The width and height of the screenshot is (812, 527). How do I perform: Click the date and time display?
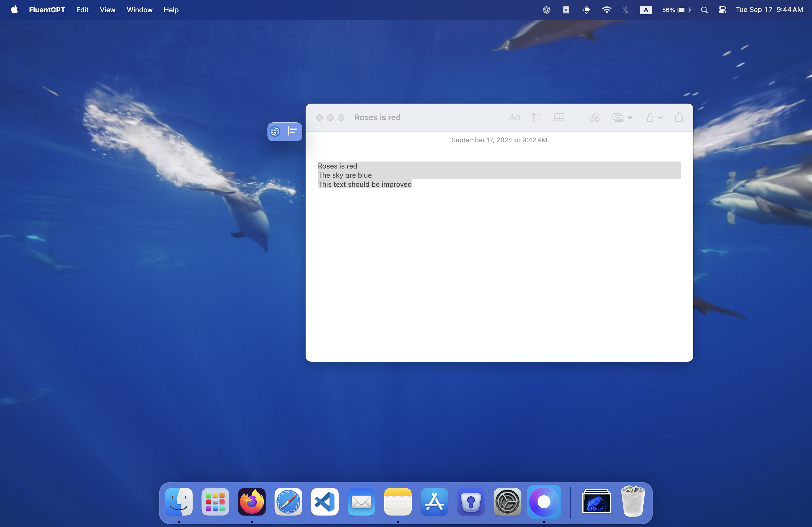pyautogui.click(x=769, y=10)
